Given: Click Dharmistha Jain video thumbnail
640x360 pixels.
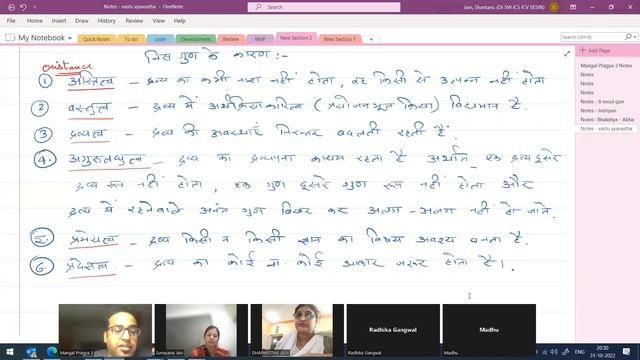Looking at the screenshot, I should coord(297,330).
